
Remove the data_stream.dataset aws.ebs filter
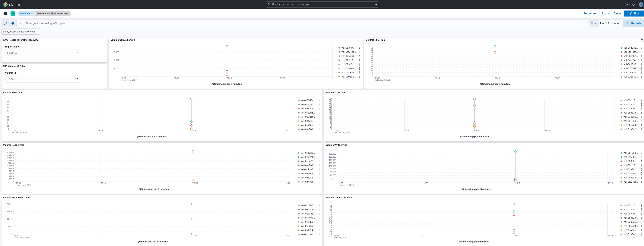tap(37, 32)
